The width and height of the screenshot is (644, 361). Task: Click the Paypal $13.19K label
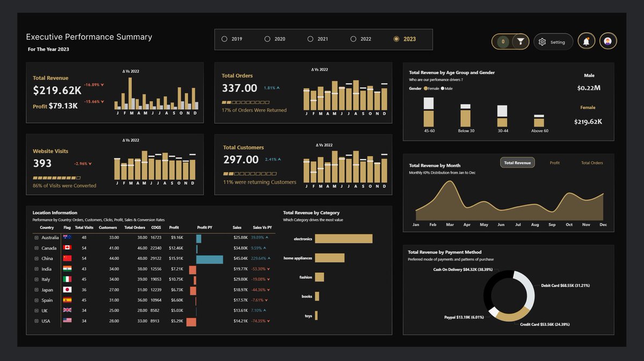click(465, 317)
